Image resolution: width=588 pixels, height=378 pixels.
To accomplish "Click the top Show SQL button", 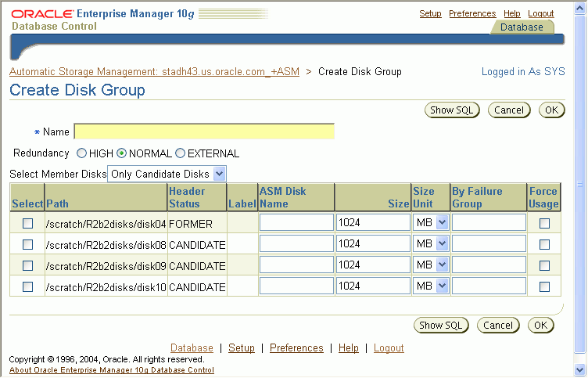I will [x=454, y=110].
